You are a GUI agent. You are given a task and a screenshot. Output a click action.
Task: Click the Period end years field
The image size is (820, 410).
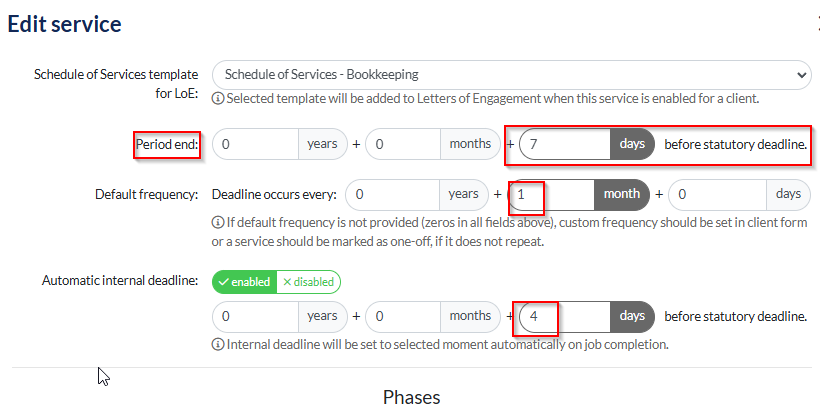[x=256, y=144]
